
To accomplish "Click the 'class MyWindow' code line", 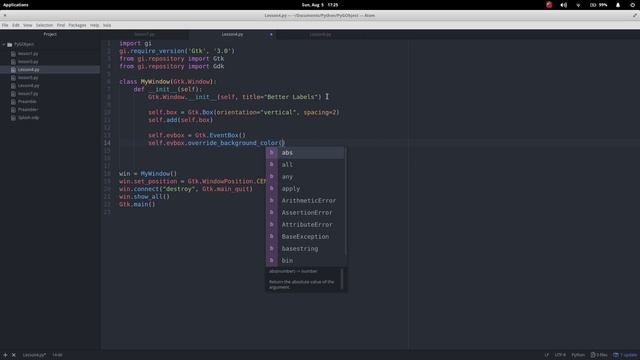I will point(168,82).
